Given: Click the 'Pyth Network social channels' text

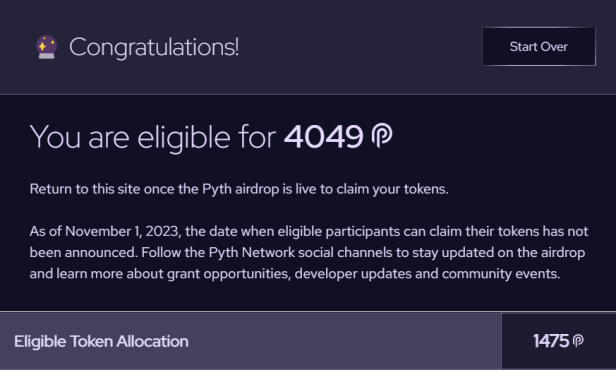Looking at the screenshot, I should coord(300,252).
